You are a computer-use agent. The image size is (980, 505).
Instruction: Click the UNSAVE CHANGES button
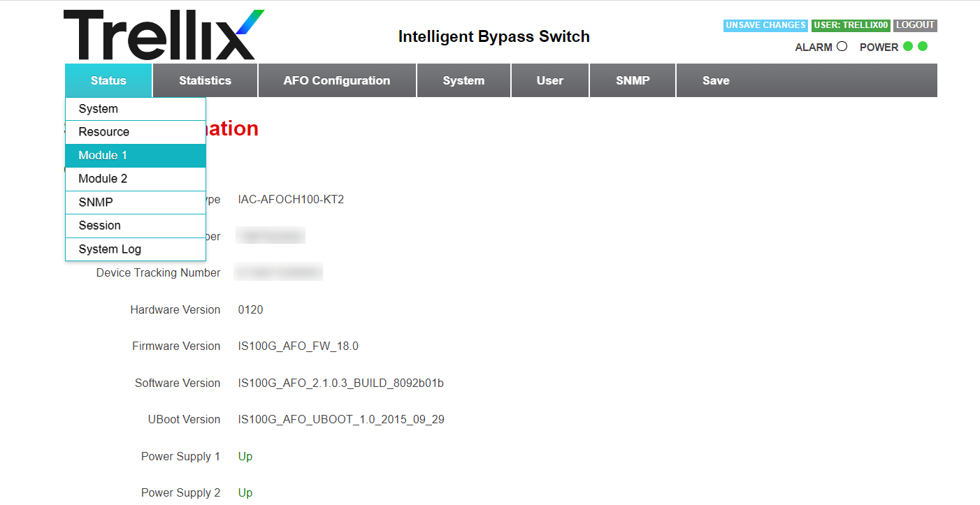[765, 25]
